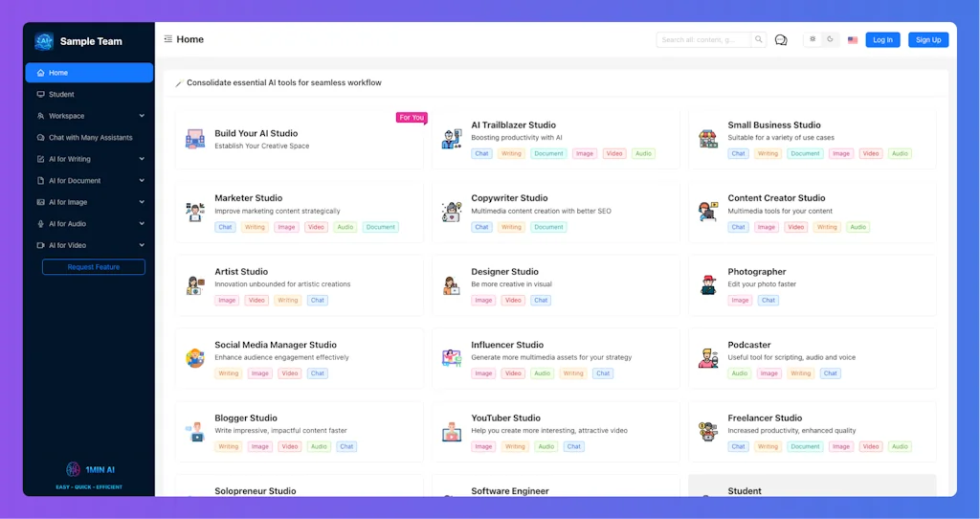Image resolution: width=980 pixels, height=519 pixels.
Task: Click the Social Media Manager Studio icon
Action: [x=195, y=358]
